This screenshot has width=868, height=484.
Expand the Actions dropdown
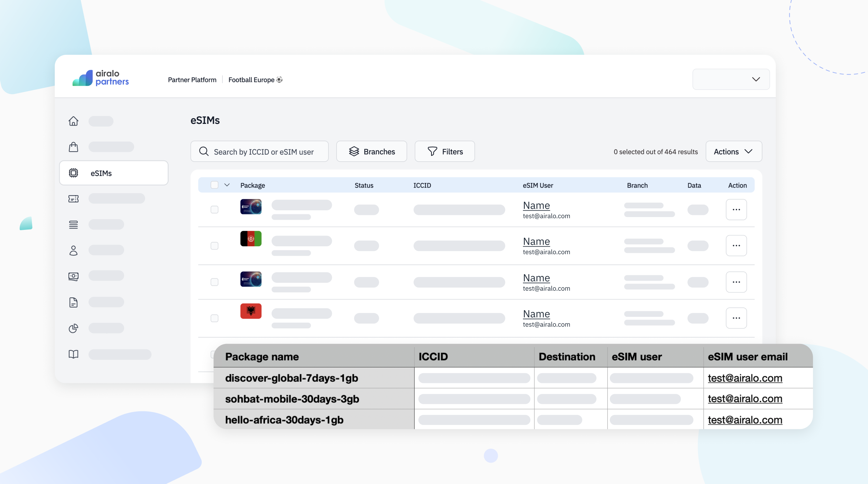(734, 151)
